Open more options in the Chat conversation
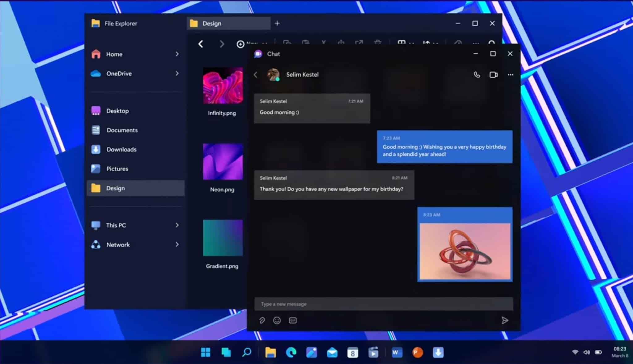 coord(510,74)
